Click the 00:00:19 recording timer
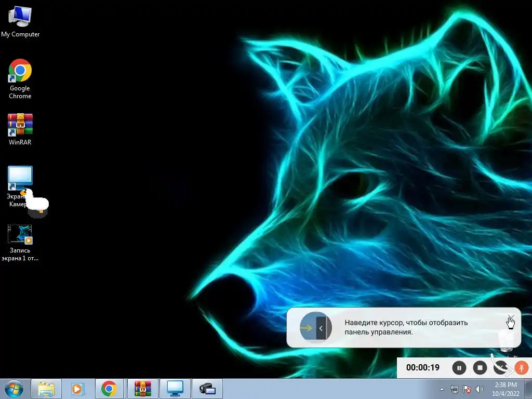532x399 pixels. 423,367
